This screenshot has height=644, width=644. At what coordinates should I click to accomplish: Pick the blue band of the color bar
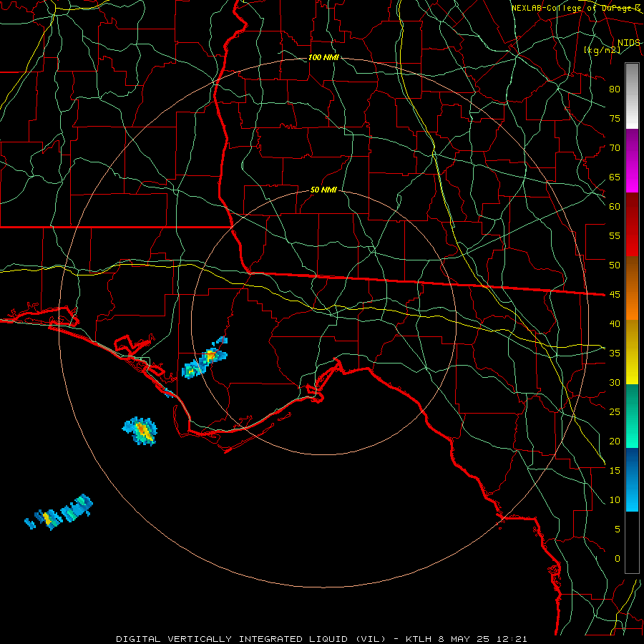632,479
